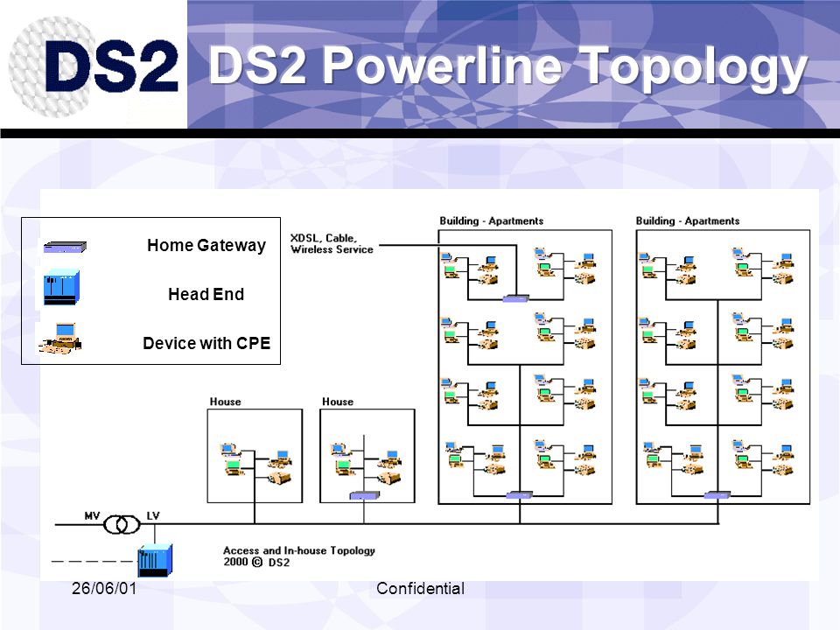
Task: Select the 'Home Gateway' legend label
Action: pos(206,245)
